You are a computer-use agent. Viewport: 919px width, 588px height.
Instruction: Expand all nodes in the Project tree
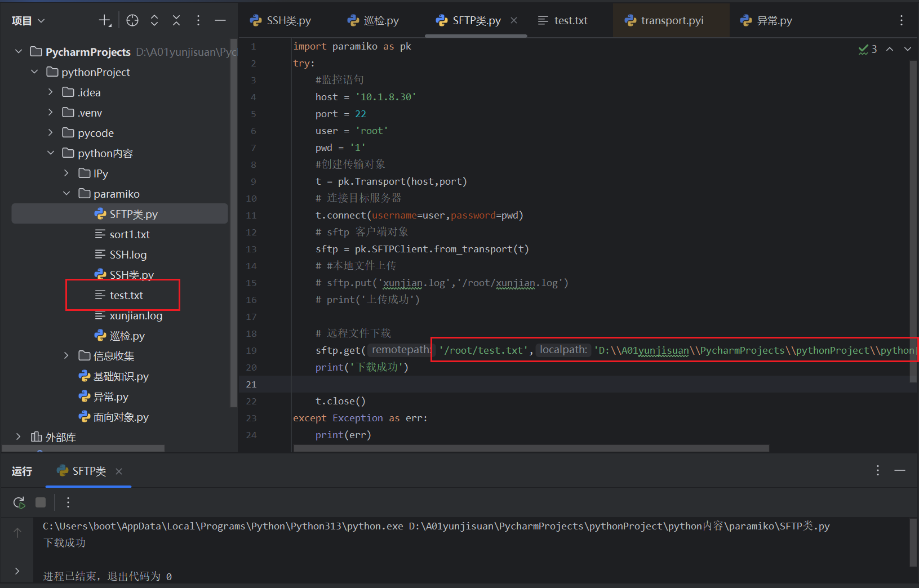coord(154,20)
